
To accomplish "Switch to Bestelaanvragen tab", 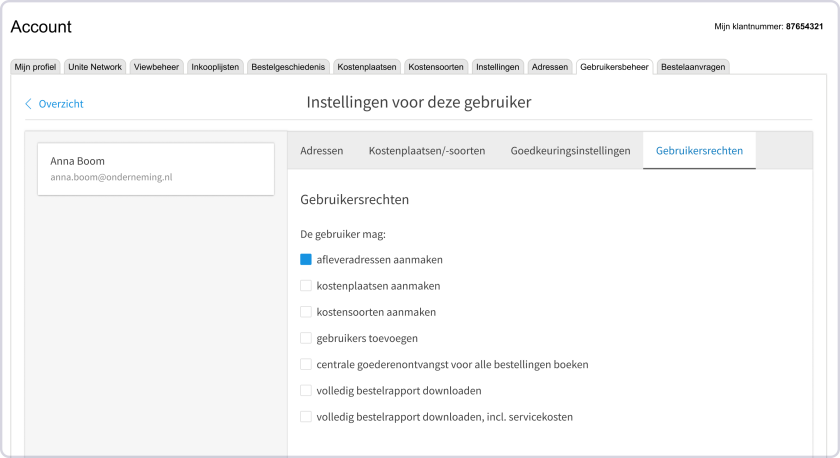I will [x=693, y=67].
